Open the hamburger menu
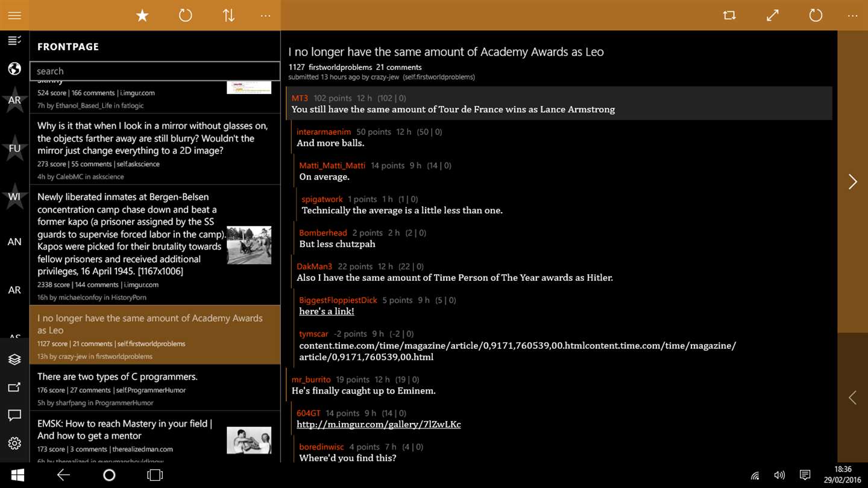Image resolution: width=868 pixels, height=488 pixels. [14, 16]
